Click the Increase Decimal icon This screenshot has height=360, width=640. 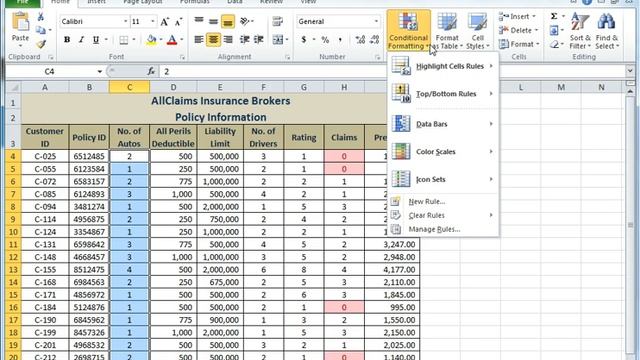[360, 40]
